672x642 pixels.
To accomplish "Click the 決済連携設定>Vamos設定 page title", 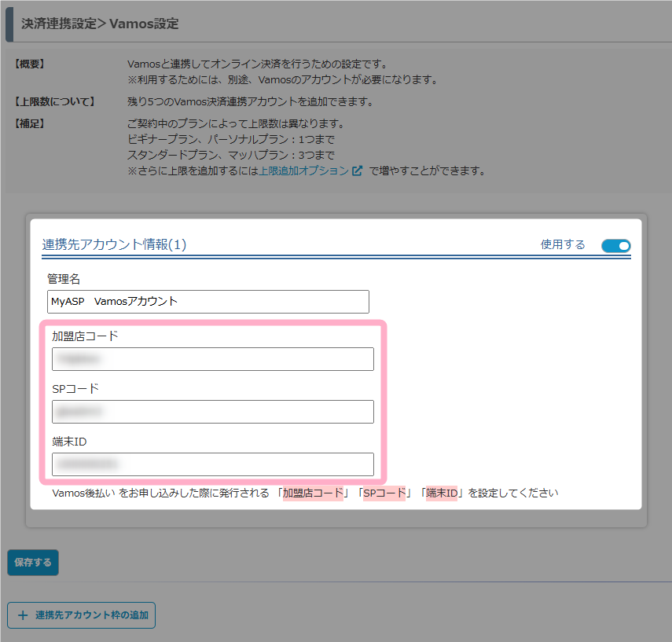I will pyautogui.click(x=100, y=24).
